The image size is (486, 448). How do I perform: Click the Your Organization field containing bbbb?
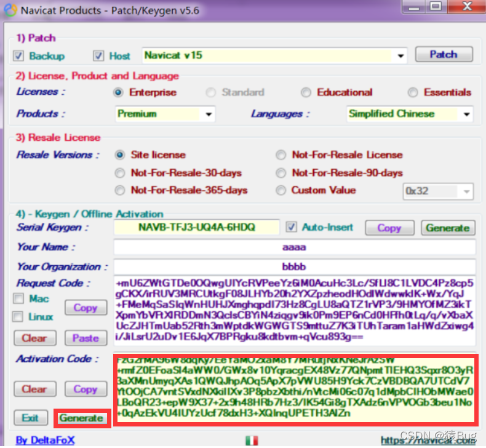pyautogui.click(x=295, y=266)
